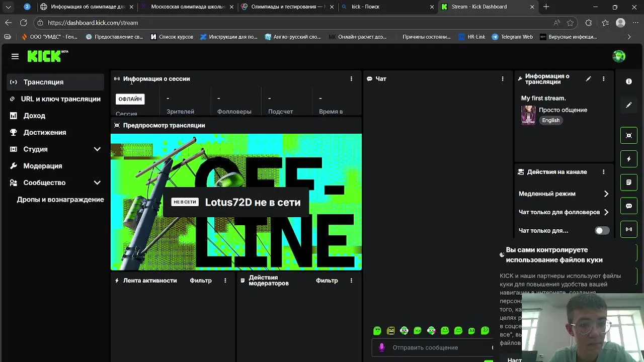Open session info panel three-dot menu

(x=351, y=79)
